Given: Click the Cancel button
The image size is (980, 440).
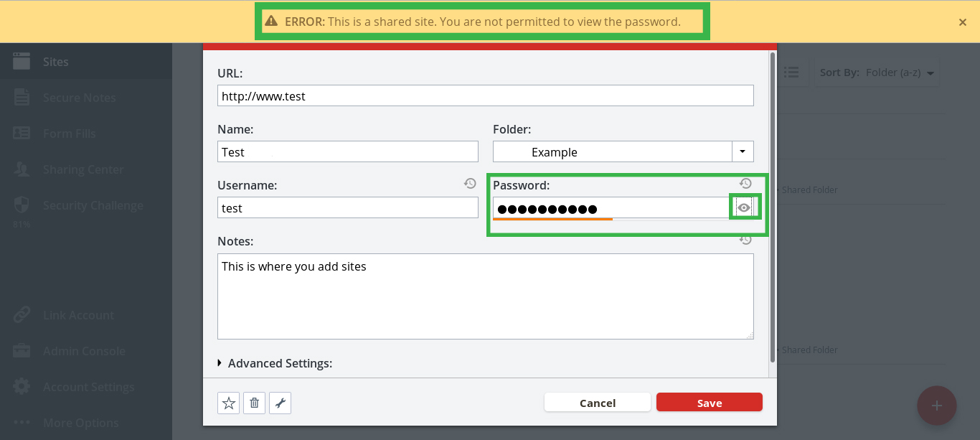Looking at the screenshot, I should pyautogui.click(x=597, y=403).
